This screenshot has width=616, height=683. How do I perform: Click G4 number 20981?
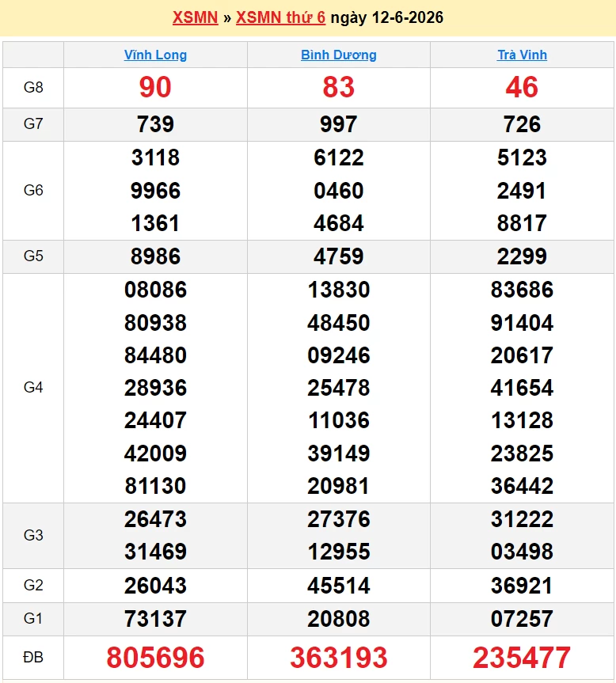tap(339, 486)
